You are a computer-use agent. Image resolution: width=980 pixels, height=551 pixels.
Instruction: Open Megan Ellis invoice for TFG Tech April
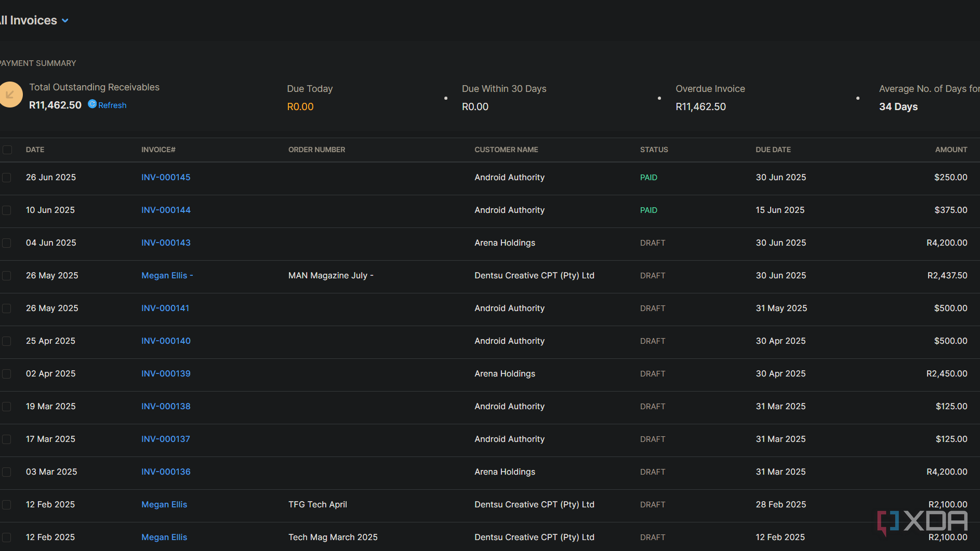[164, 504]
